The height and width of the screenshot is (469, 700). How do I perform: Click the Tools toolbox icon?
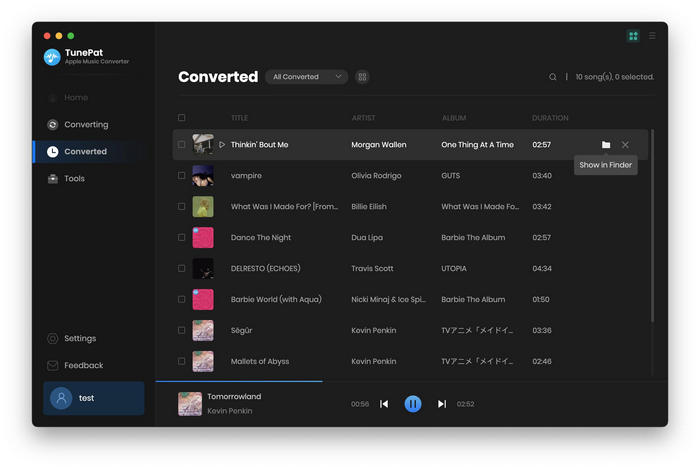pyautogui.click(x=53, y=179)
